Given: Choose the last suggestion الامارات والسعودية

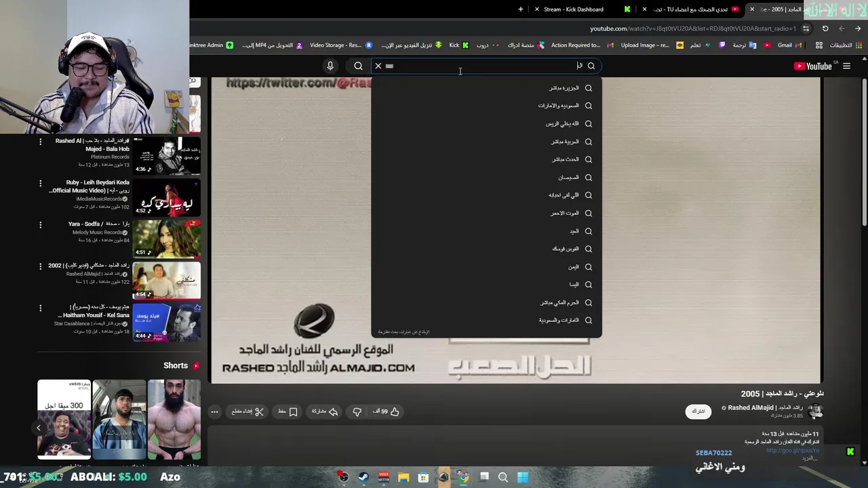Looking at the screenshot, I should [486, 320].
